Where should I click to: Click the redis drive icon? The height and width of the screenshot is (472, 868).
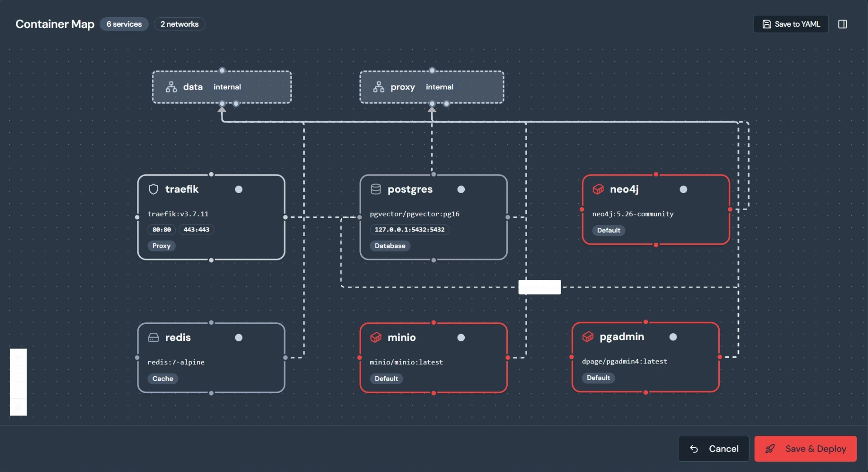[x=154, y=337]
